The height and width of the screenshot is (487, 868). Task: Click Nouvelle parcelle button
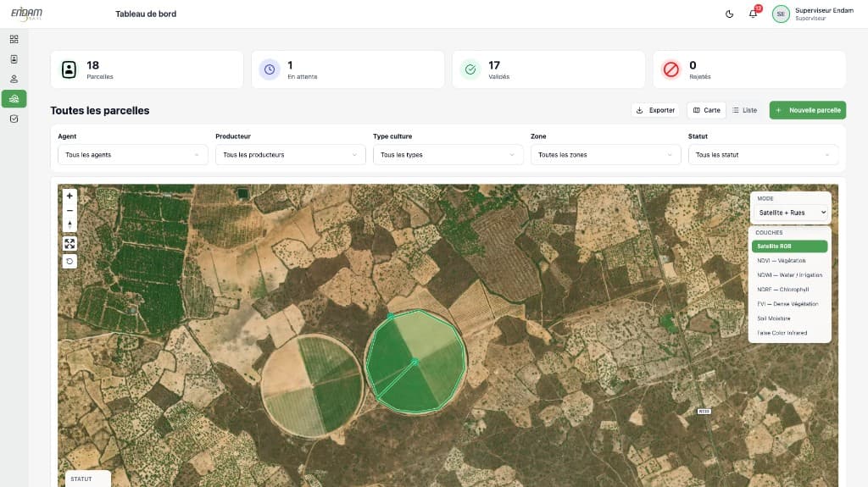pyautogui.click(x=808, y=110)
